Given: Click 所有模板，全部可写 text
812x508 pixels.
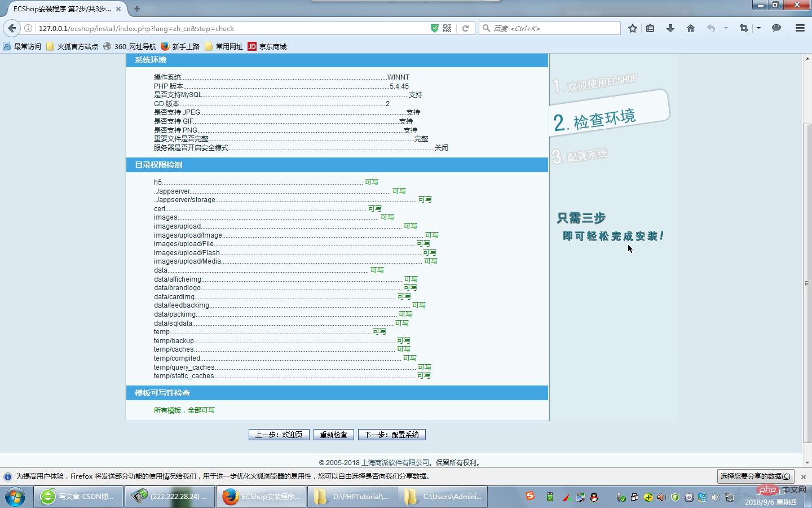Looking at the screenshot, I should click(184, 410).
